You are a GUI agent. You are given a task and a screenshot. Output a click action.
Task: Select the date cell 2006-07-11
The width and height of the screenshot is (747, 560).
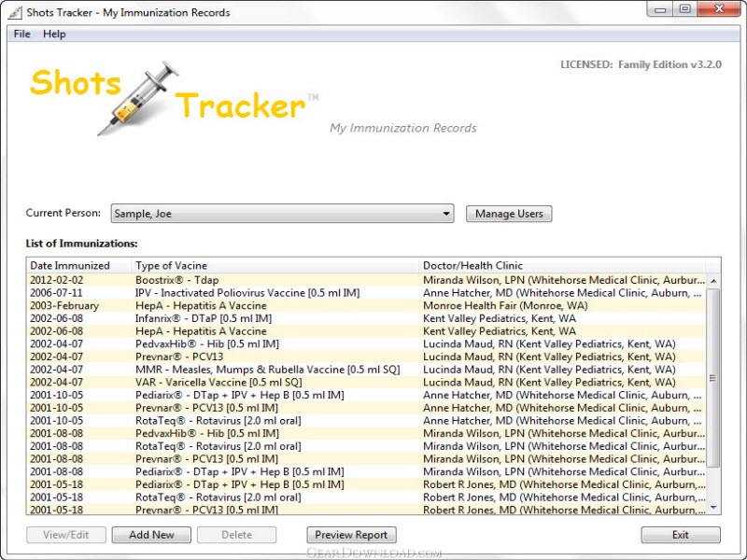click(56, 293)
